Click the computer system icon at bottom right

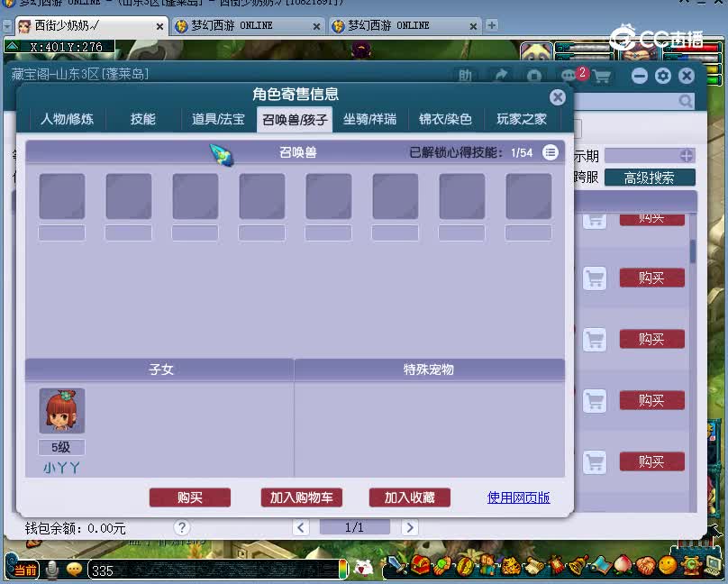714,564
